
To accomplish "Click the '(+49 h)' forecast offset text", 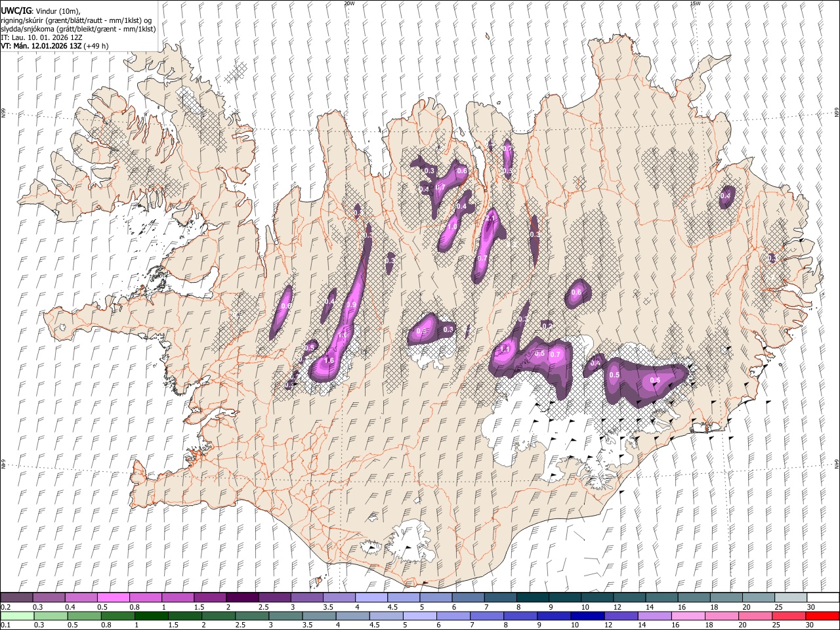I will click(x=96, y=46).
